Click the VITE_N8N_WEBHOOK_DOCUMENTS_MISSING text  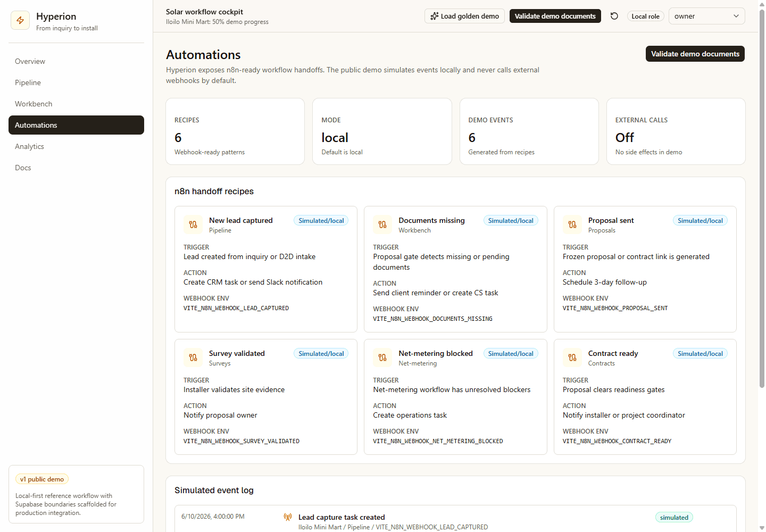pyautogui.click(x=432, y=319)
